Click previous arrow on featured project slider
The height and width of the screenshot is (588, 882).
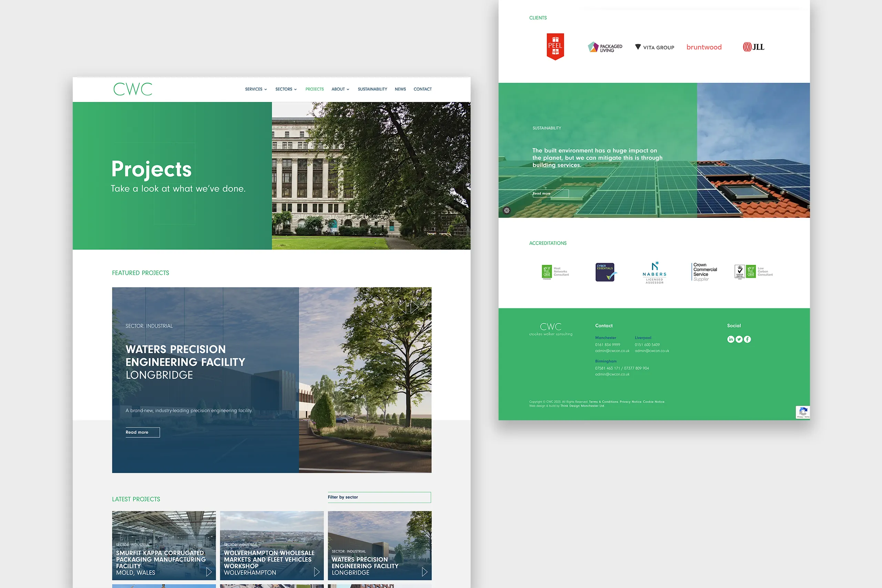point(402,307)
